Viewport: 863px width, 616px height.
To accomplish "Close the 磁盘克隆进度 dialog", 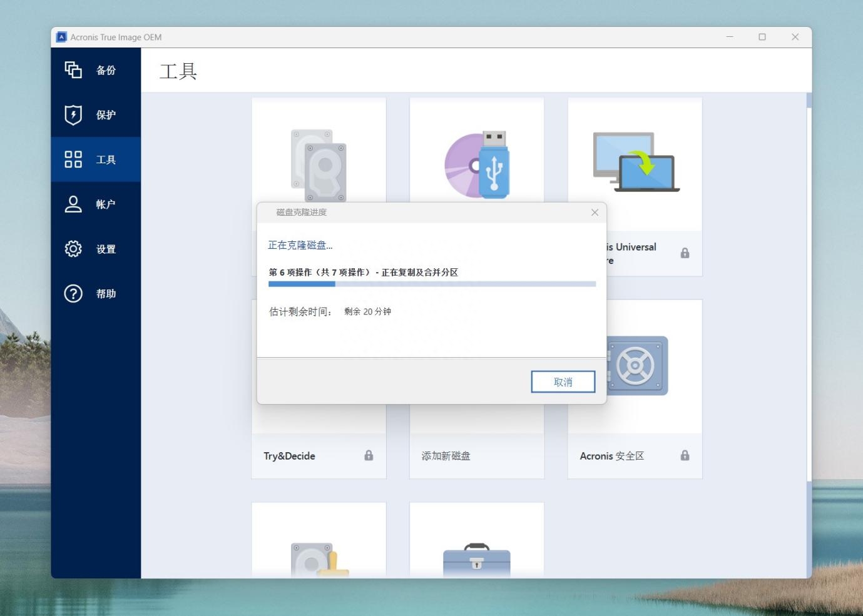I will point(595,213).
